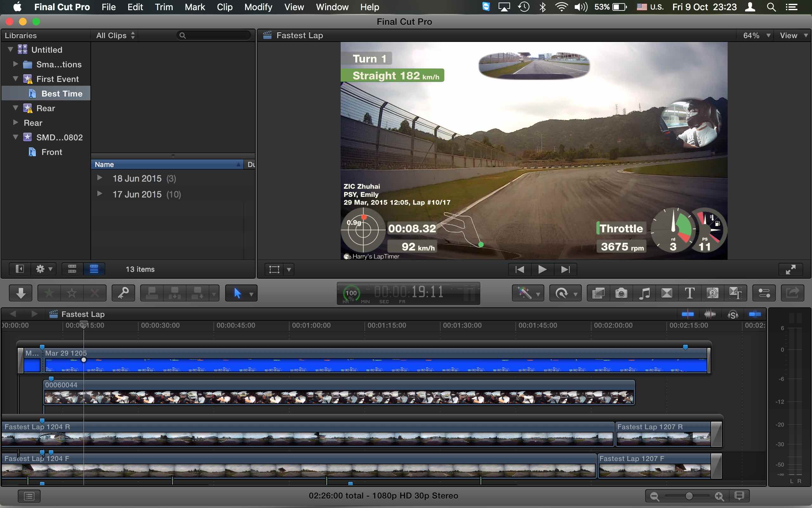Screen dimensions: 812x508
Task: Toggle timeline snapping
Action: (x=755, y=314)
